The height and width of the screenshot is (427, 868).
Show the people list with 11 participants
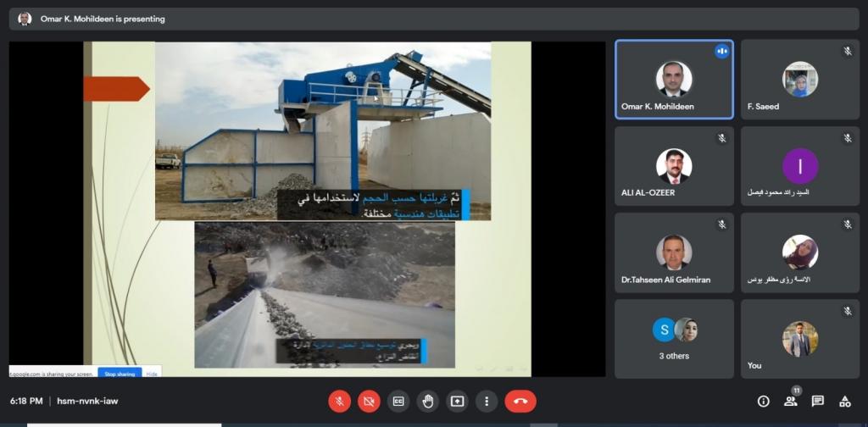790,401
